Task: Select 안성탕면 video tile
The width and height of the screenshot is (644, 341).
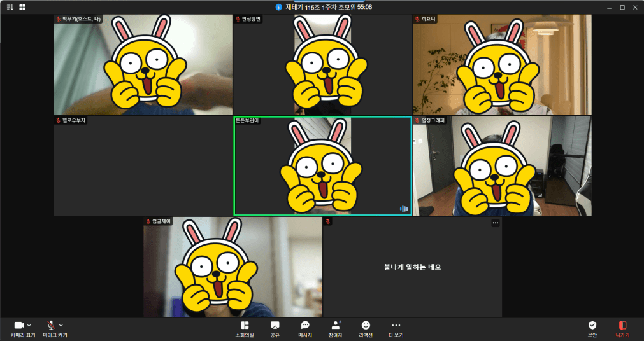Action: [x=322, y=65]
